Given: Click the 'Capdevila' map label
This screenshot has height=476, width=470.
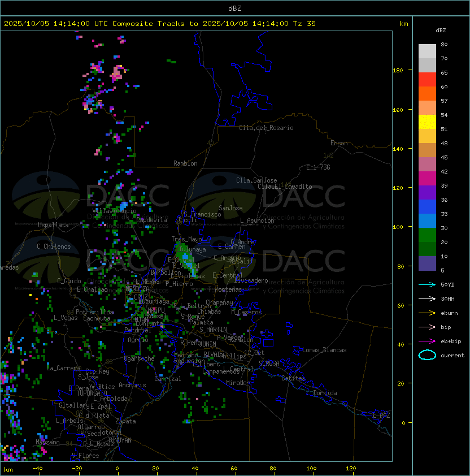Looking at the screenshot, I should click(152, 220).
